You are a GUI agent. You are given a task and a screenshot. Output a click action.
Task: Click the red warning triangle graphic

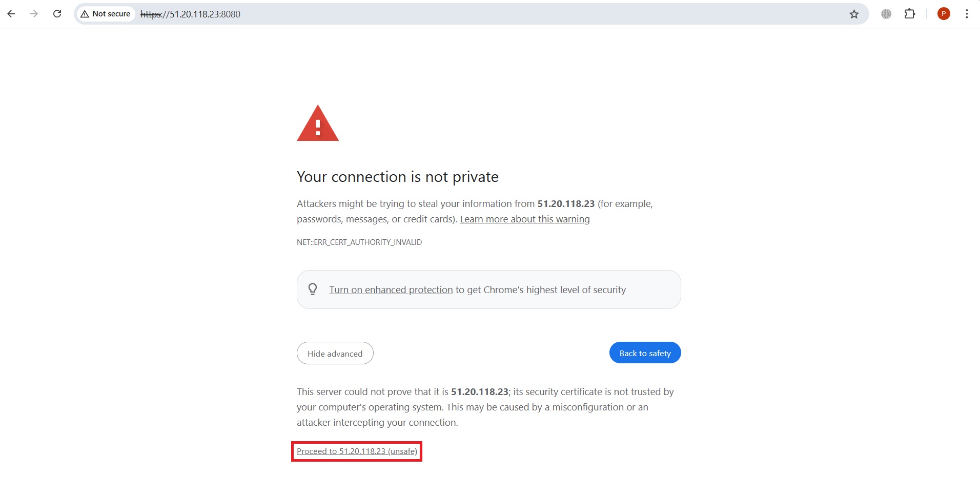click(x=318, y=123)
